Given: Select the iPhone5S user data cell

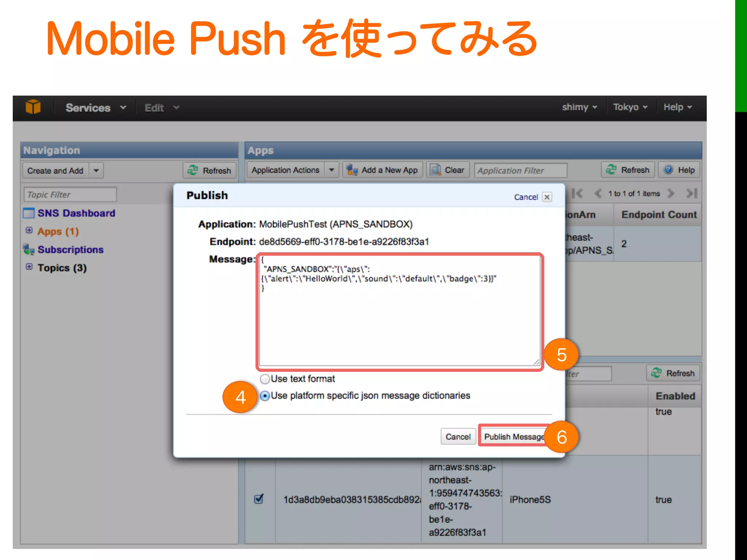Looking at the screenshot, I should [x=575, y=500].
